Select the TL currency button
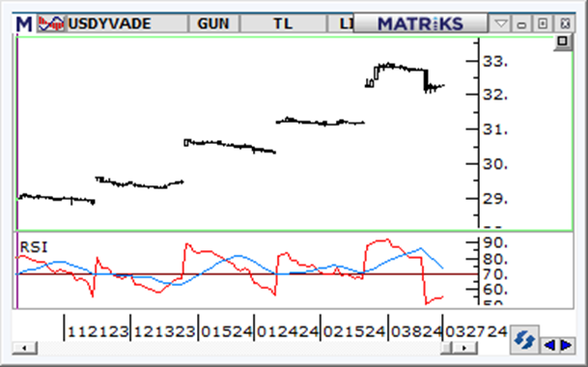The image size is (588, 367). [283, 23]
